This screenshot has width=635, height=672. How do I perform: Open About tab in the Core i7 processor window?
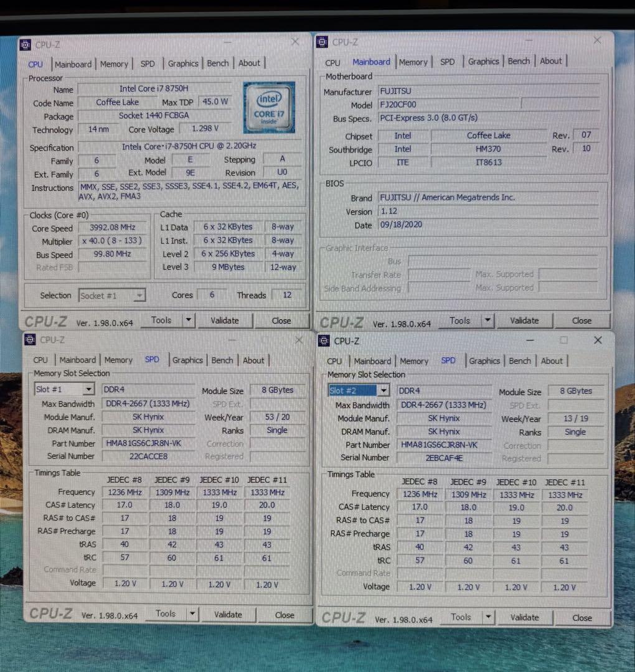[249, 63]
